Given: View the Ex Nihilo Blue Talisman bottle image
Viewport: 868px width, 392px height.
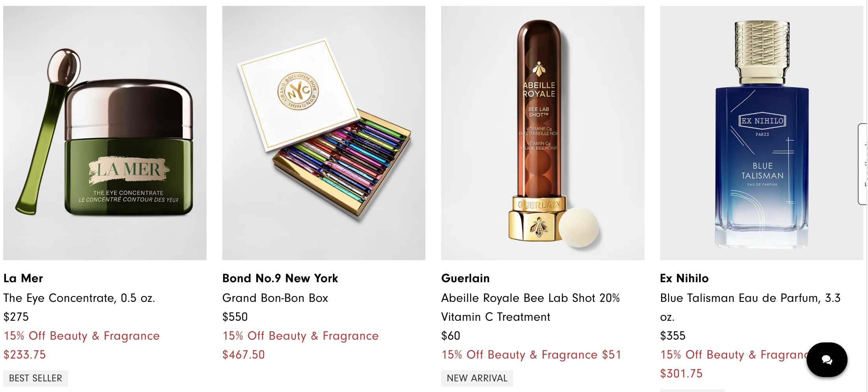Looking at the screenshot, I should [761, 133].
